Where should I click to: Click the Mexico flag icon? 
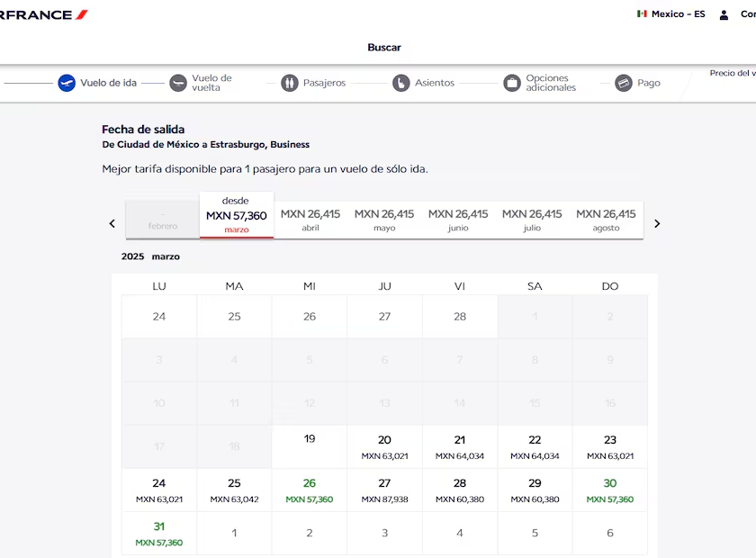(642, 14)
